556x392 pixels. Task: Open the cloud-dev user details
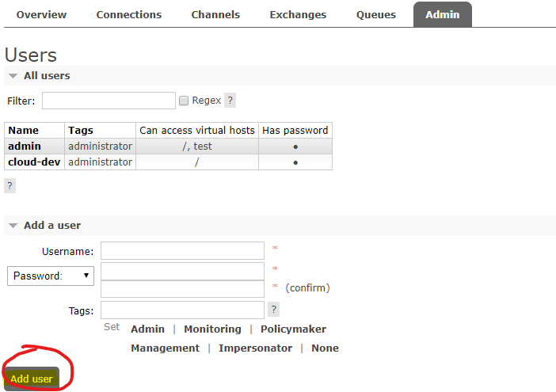(x=34, y=162)
